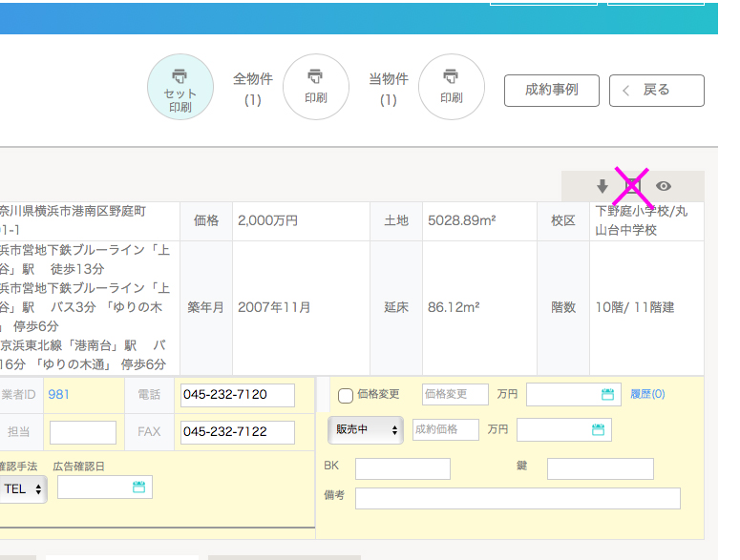Go back with the 戻る button
This screenshot has height=560, width=740.
656,91
